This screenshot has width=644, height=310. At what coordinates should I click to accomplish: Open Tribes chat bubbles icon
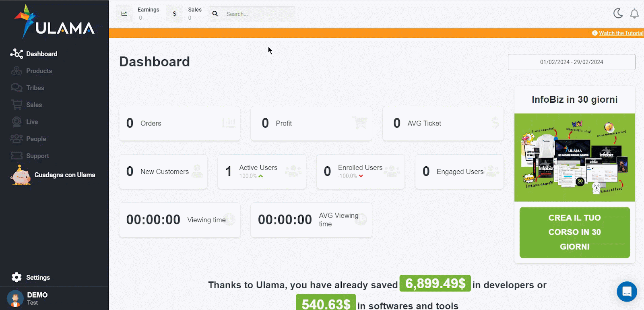pyautogui.click(x=17, y=88)
